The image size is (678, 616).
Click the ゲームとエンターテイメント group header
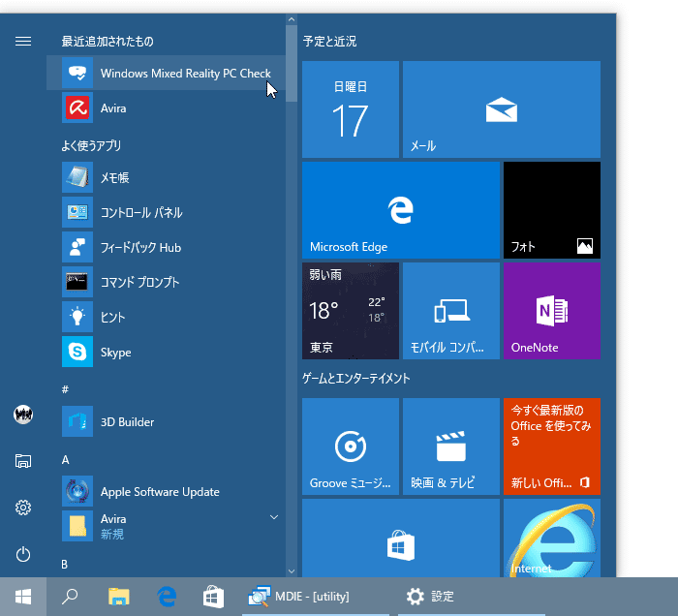[x=355, y=379]
